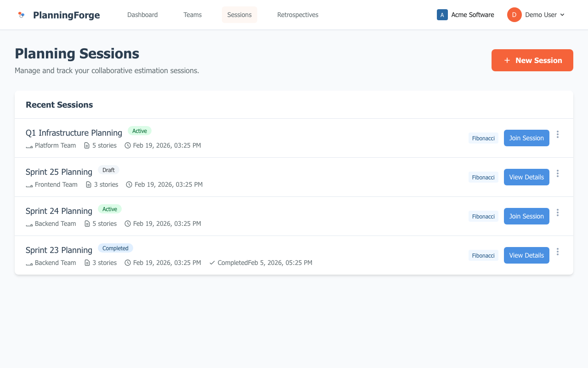View details of Sprint 25 Planning
Screen dimensions: 588x368
coord(526,177)
